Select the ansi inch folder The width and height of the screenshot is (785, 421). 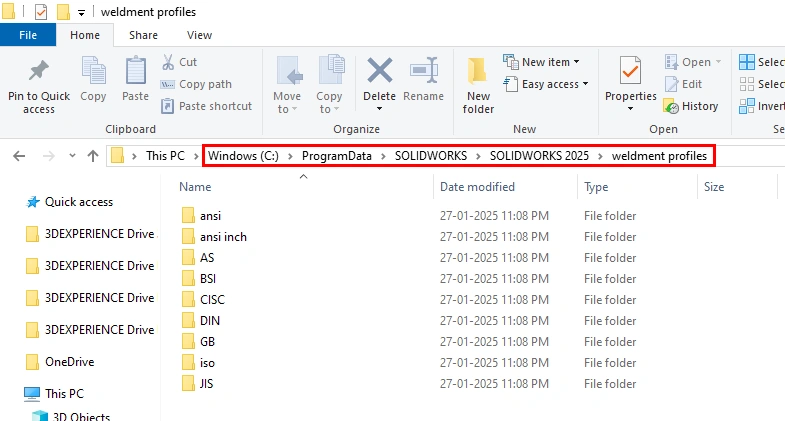coord(223,237)
